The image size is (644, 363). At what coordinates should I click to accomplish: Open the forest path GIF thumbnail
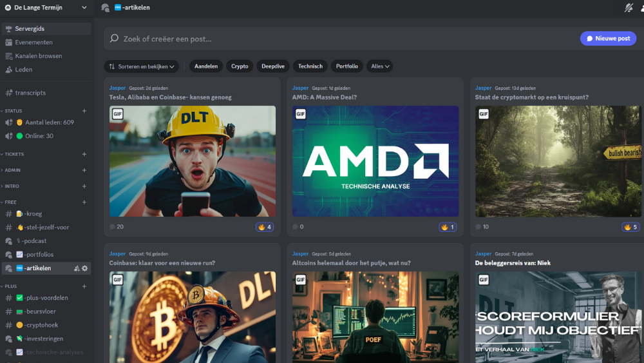558,161
